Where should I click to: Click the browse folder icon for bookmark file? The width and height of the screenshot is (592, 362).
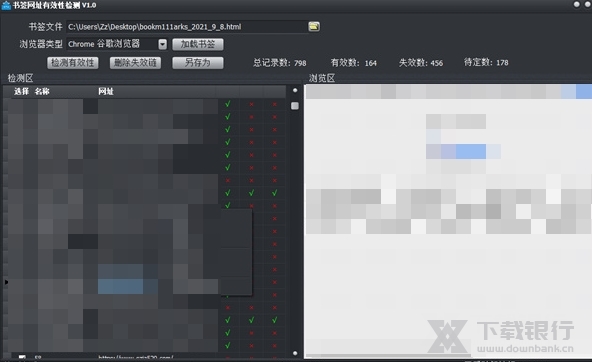tap(314, 26)
